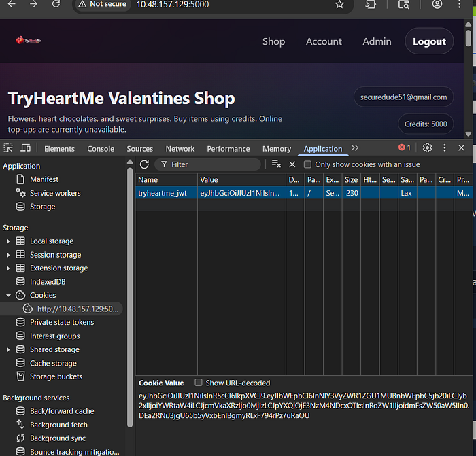Click the inspect element picker icon
Viewport: 476px width, 456px height.
click(8, 148)
